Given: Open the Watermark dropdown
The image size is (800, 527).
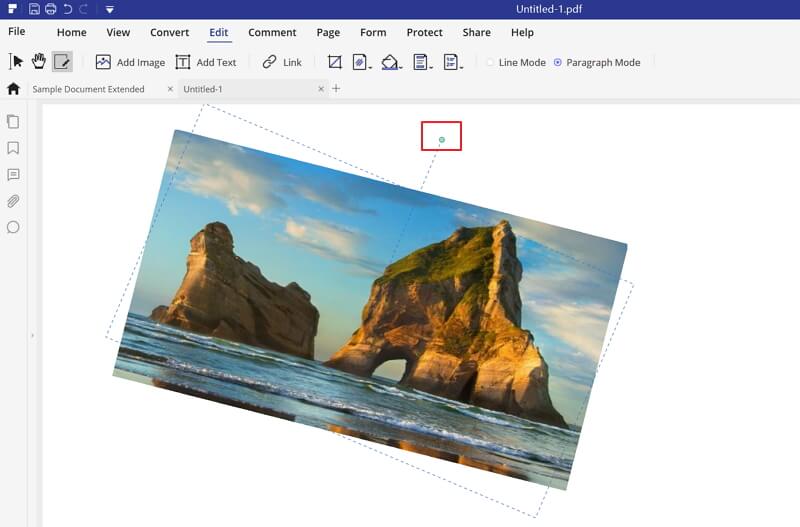Looking at the screenshot, I should click(362, 62).
